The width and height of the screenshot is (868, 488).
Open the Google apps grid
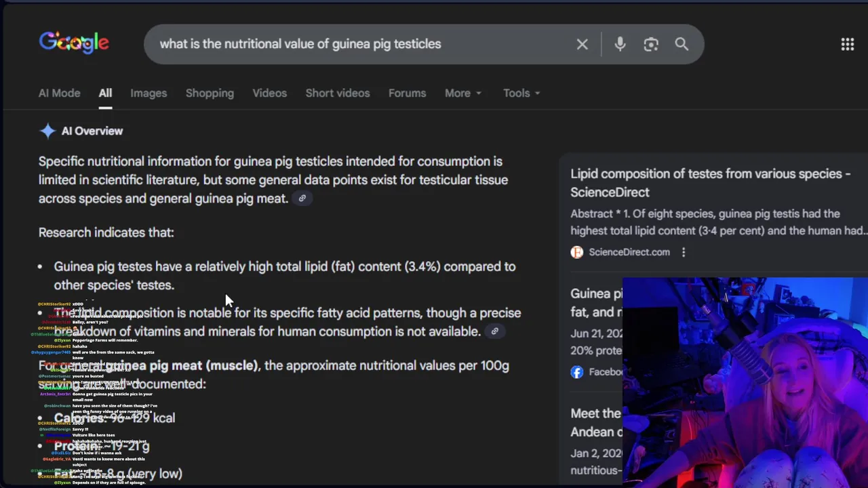[x=847, y=45]
